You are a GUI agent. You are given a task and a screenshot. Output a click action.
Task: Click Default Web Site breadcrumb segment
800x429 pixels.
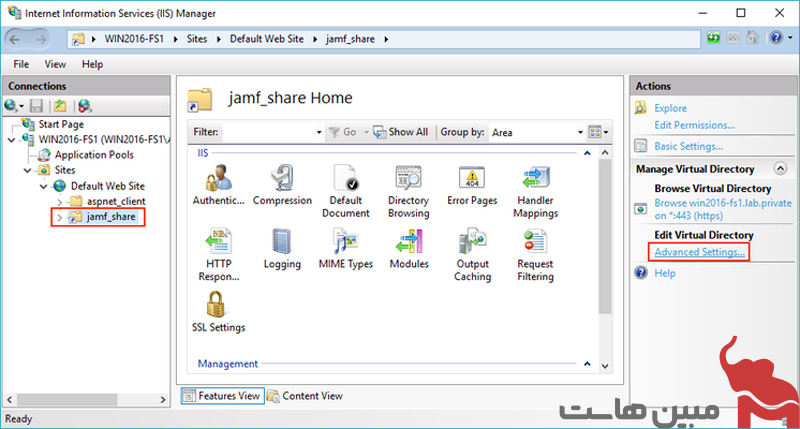tap(266, 39)
